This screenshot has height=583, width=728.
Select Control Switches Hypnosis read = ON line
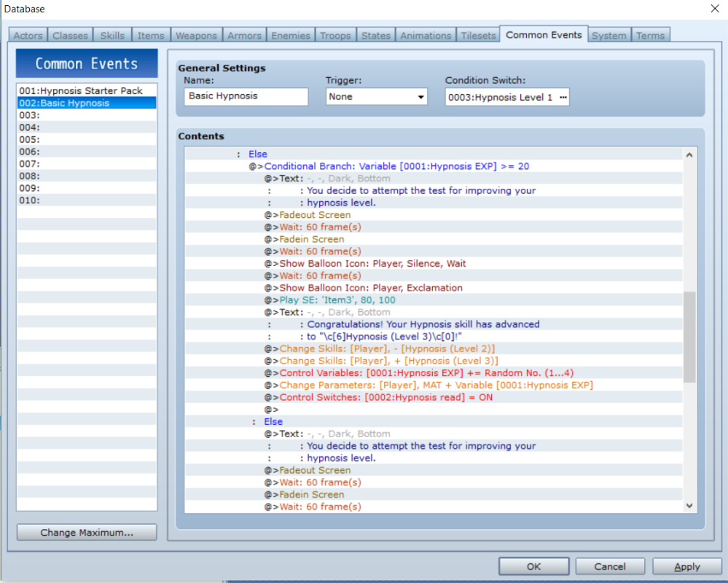pos(434,397)
